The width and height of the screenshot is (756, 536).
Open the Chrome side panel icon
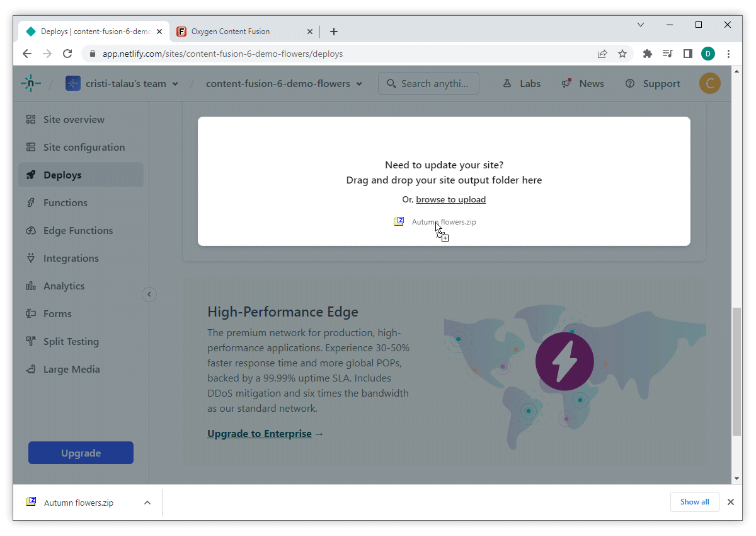[688, 54]
